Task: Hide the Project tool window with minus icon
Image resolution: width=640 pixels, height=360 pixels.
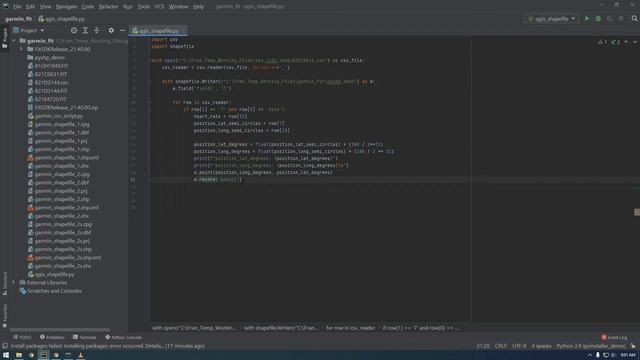Action: point(122,31)
